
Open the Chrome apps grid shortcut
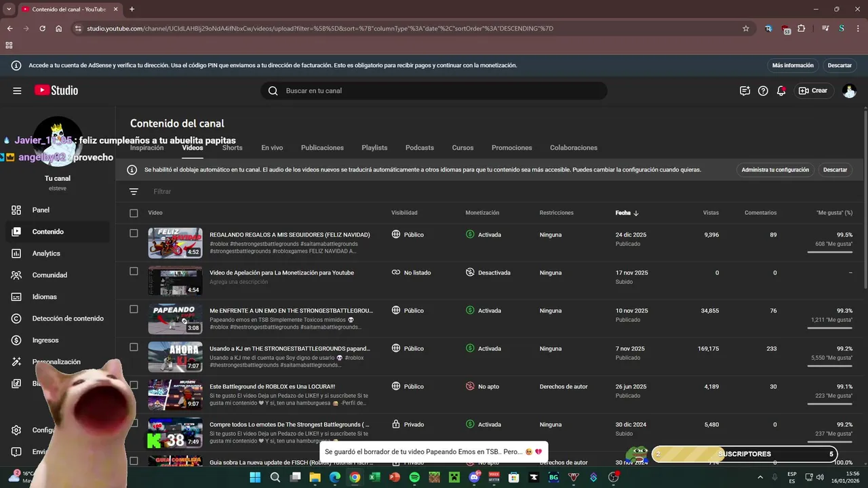point(9,45)
